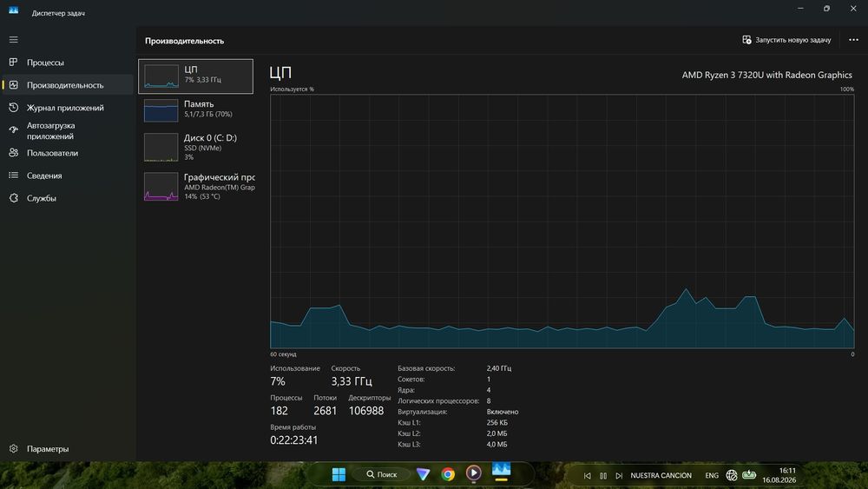Click the Журнал приложений history icon

(13, 108)
